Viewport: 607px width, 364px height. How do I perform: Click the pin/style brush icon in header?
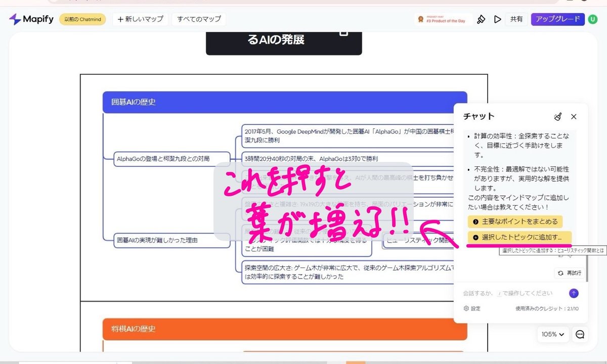(481, 19)
